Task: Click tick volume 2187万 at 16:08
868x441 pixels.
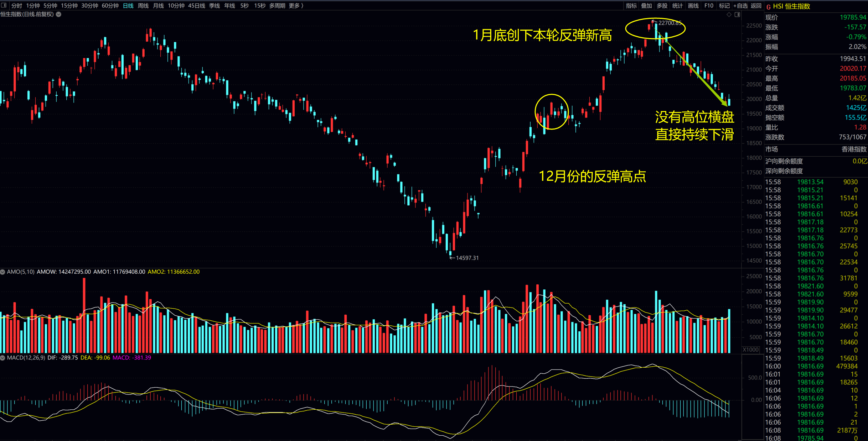Action: (x=847, y=430)
